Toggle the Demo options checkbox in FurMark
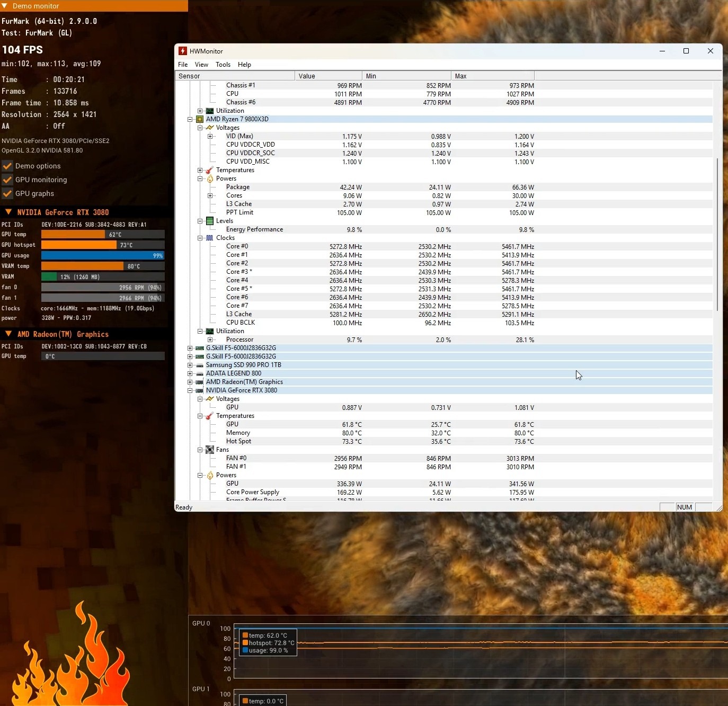The height and width of the screenshot is (706, 728). (x=7, y=166)
